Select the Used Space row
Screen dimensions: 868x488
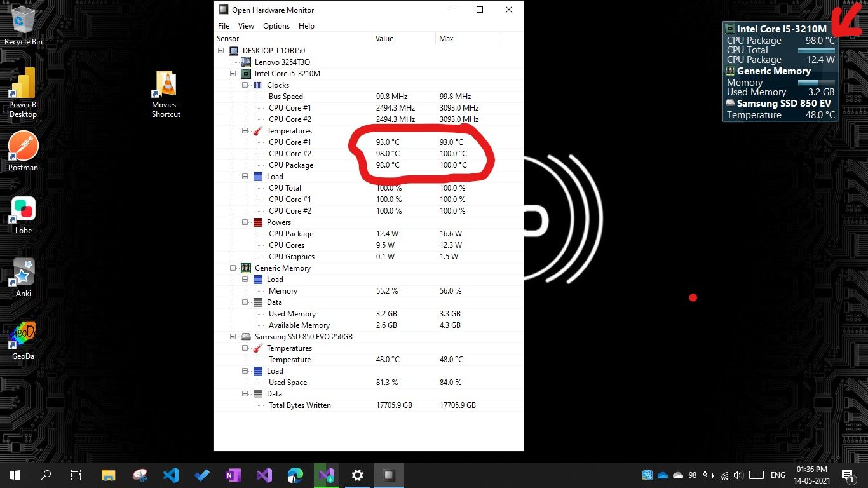[x=369, y=383]
